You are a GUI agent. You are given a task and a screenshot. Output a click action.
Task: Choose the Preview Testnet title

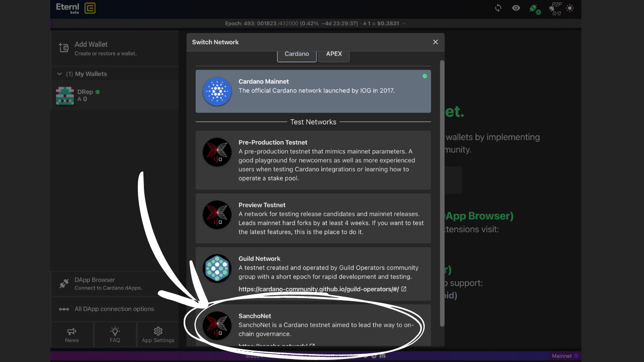(262, 205)
